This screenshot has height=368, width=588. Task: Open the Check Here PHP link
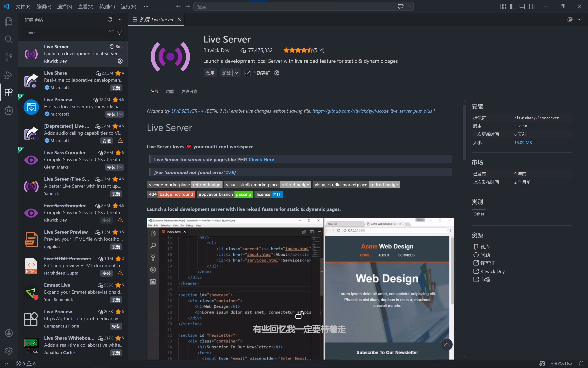pyautogui.click(x=261, y=159)
